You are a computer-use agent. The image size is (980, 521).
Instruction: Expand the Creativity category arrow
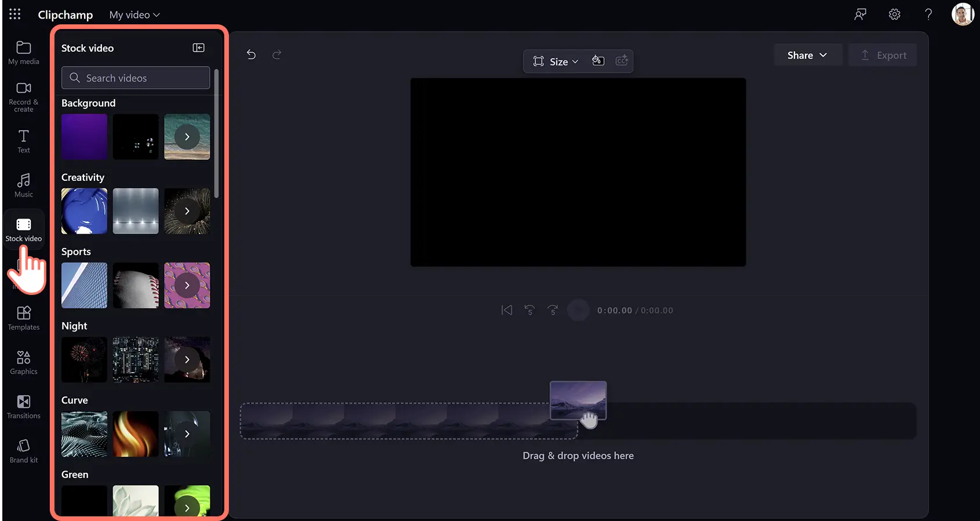(x=187, y=211)
